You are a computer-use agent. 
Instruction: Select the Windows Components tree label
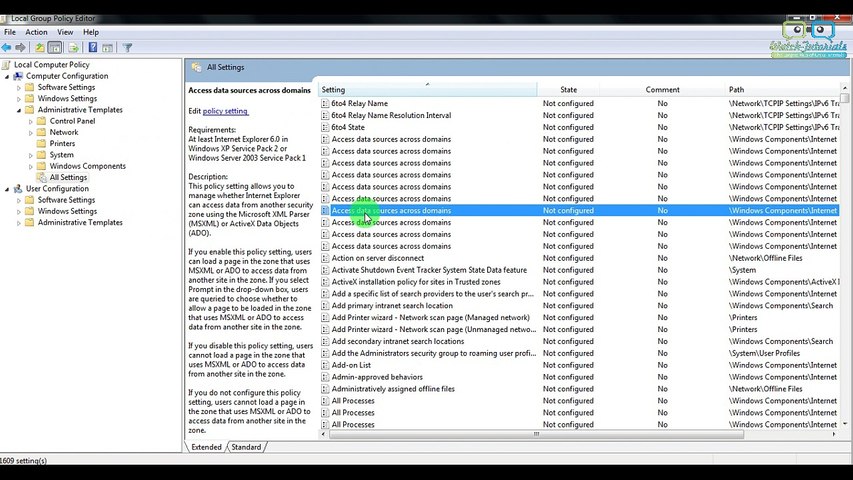tap(88, 166)
